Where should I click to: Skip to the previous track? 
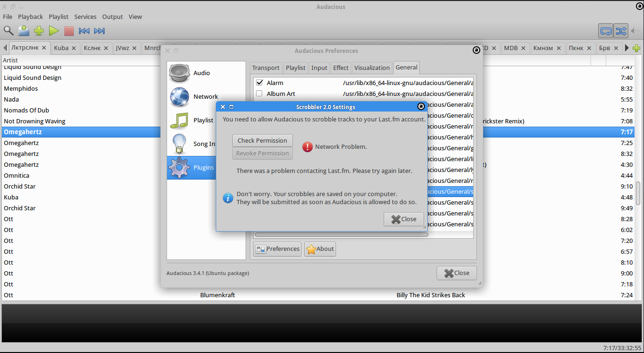(84, 31)
